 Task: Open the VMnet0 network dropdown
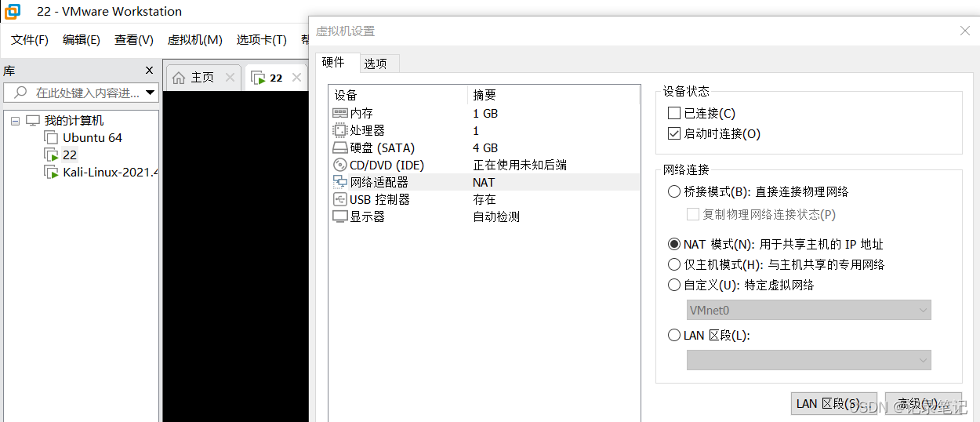pyautogui.click(x=808, y=310)
